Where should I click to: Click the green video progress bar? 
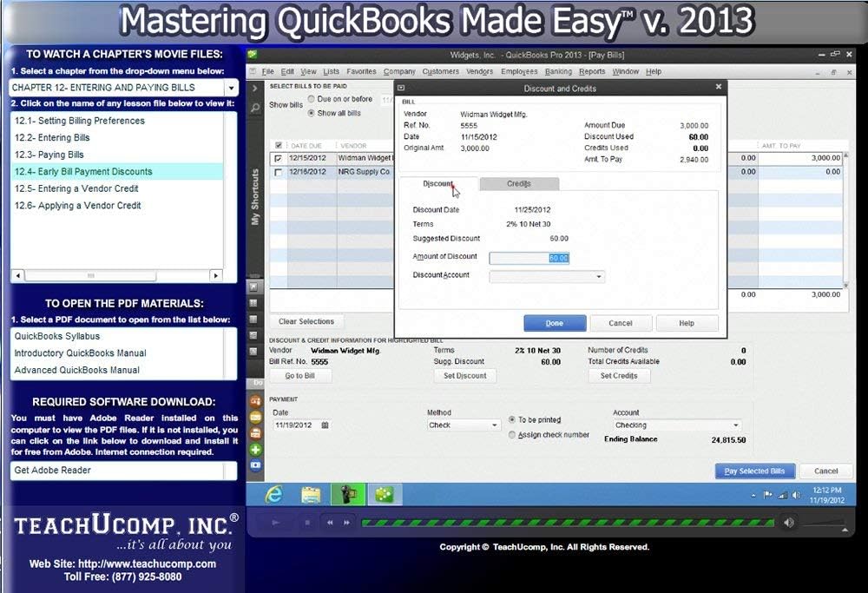tap(568, 522)
